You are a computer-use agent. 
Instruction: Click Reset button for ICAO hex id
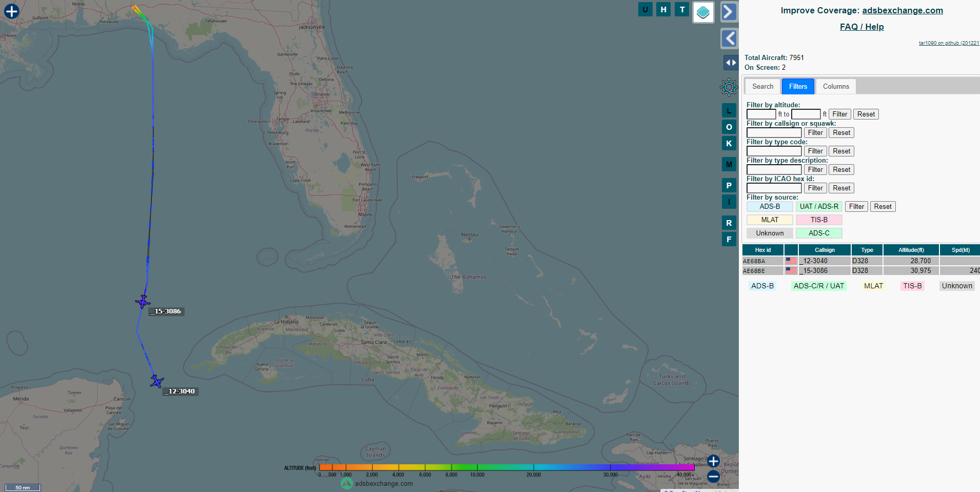click(x=841, y=188)
